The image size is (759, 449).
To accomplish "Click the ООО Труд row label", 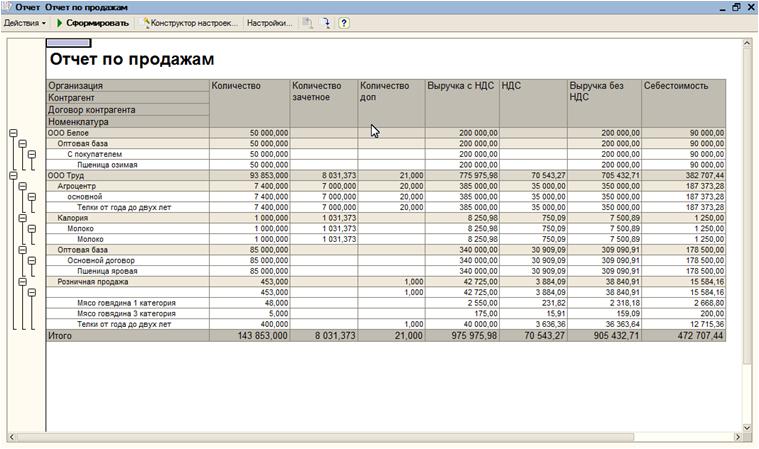I will (66, 176).
